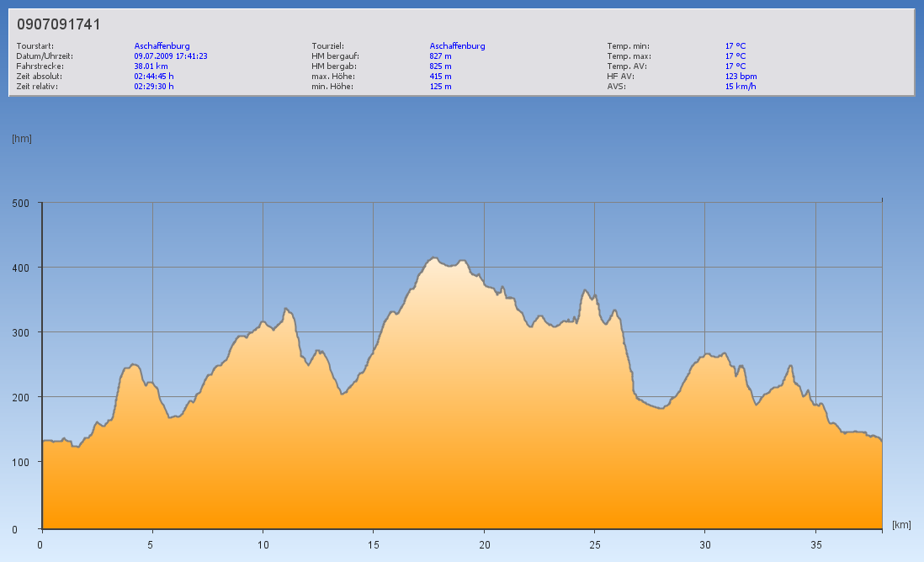
Task: Select the Tourstart value Aschaffenburg
Action: click(162, 46)
